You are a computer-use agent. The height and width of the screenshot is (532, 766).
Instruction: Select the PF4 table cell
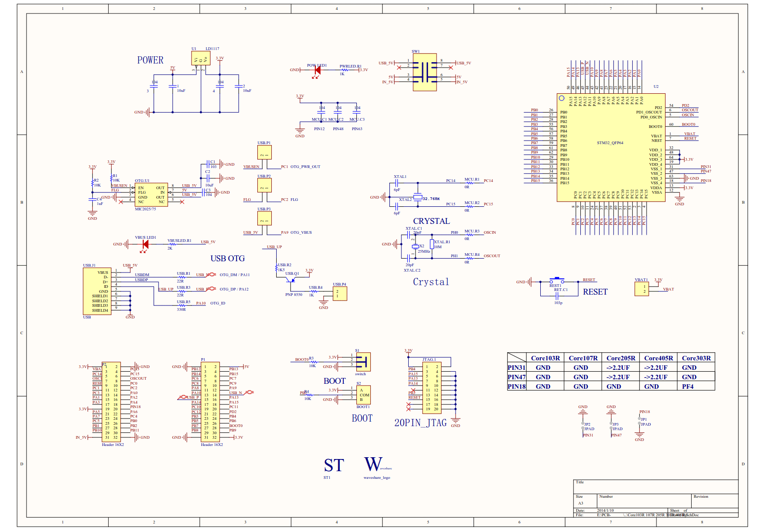[x=696, y=386]
